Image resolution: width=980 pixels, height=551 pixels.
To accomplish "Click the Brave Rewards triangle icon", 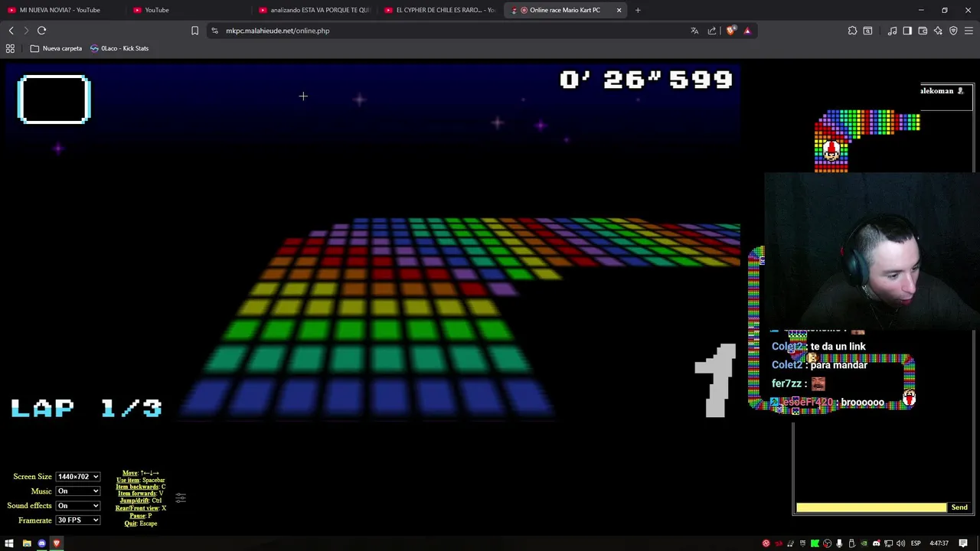I will (747, 31).
